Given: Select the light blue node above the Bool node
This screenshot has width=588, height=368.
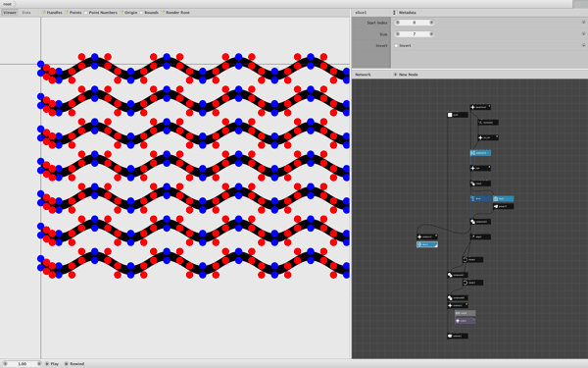Looking at the screenshot, I should (x=480, y=153).
